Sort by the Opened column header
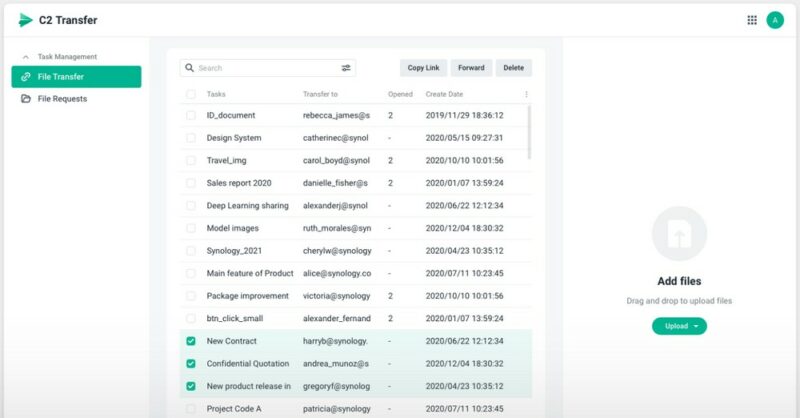Viewport: 800px width, 418px height. 400,94
